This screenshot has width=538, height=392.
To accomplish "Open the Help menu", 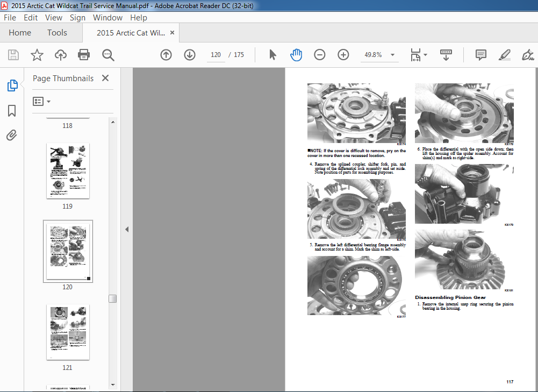I will pyautogui.click(x=139, y=18).
